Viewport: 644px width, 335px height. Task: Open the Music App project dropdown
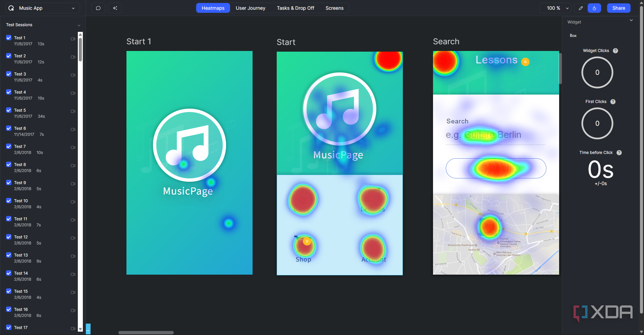tap(43, 8)
